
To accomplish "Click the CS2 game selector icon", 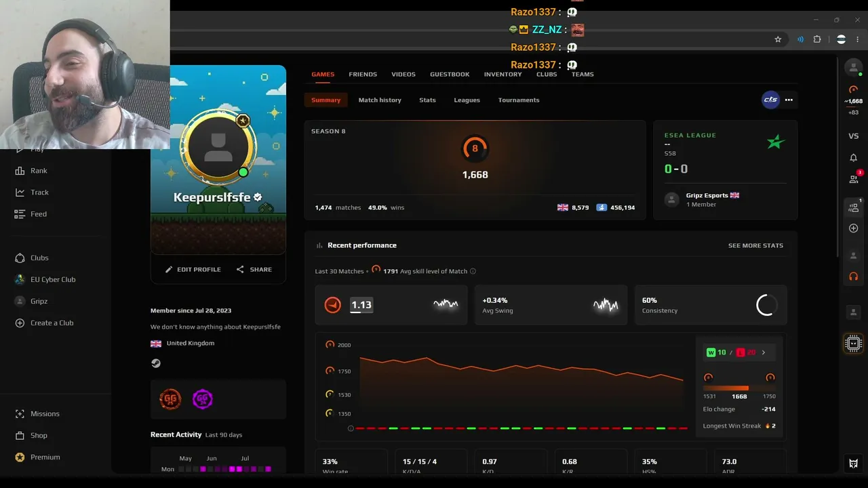I will pyautogui.click(x=770, y=100).
